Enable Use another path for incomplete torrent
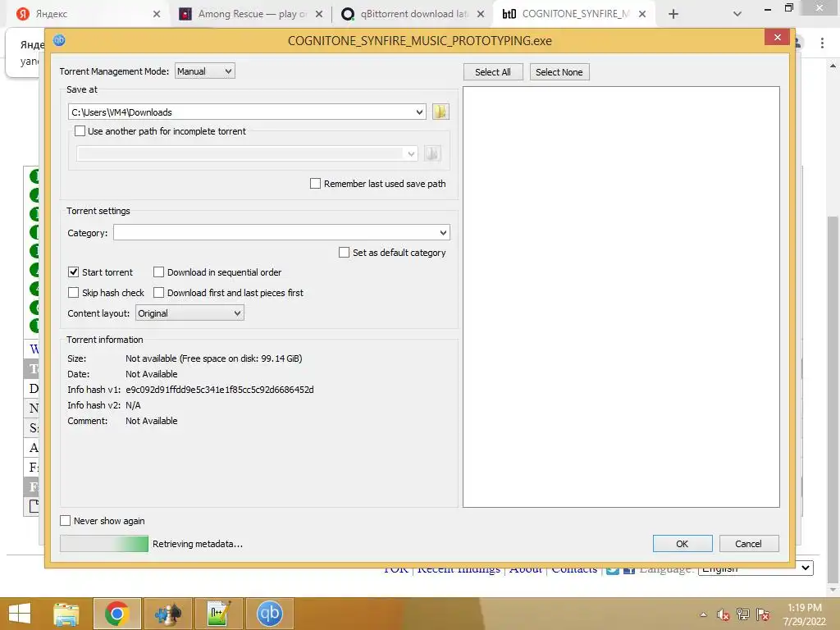840x630 pixels. (x=80, y=130)
